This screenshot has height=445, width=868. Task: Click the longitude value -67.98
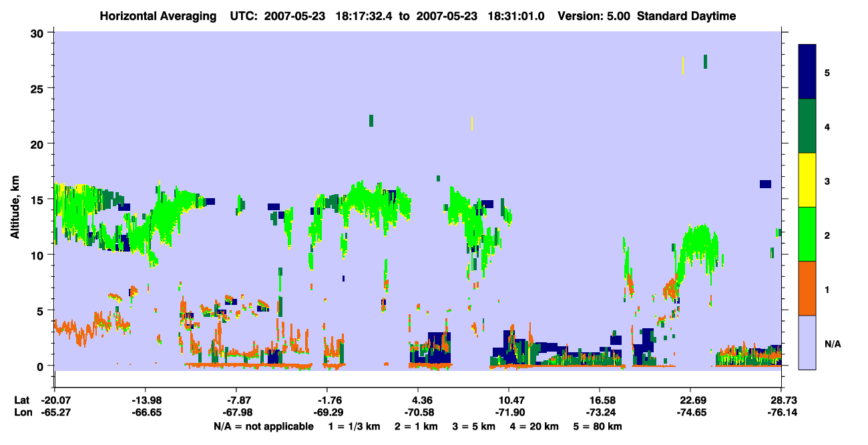coord(236,413)
